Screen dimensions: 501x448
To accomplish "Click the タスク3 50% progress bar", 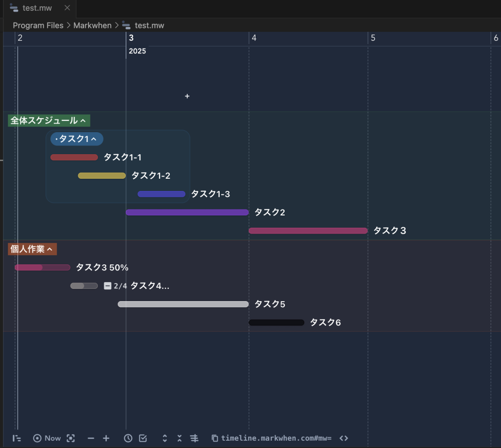I will click(x=42, y=267).
